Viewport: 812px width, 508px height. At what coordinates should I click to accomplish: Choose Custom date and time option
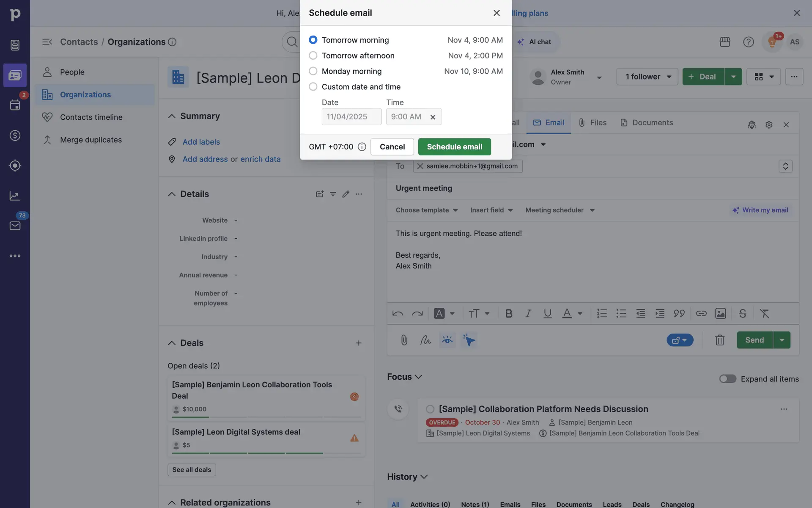click(x=313, y=87)
